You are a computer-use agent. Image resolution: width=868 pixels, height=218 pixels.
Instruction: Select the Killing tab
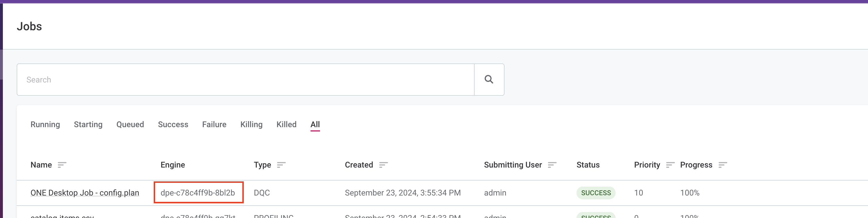(x=251, y=125)
